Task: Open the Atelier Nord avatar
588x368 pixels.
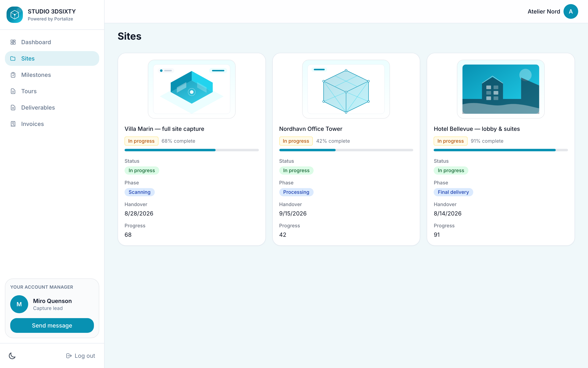Action: pyautogui.click(x=570, y=11)
